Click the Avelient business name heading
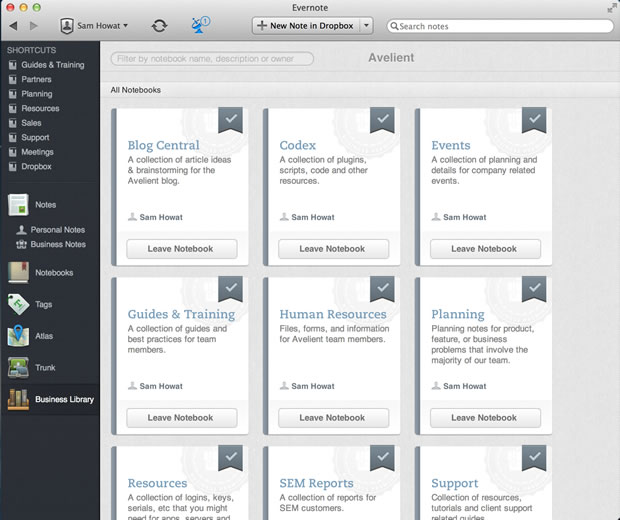 point(391,58)
